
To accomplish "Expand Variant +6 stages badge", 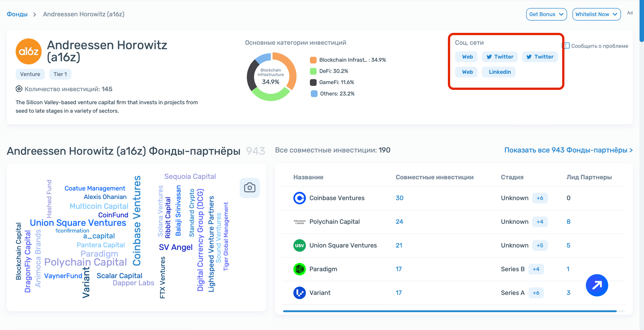I will (536, 293).
